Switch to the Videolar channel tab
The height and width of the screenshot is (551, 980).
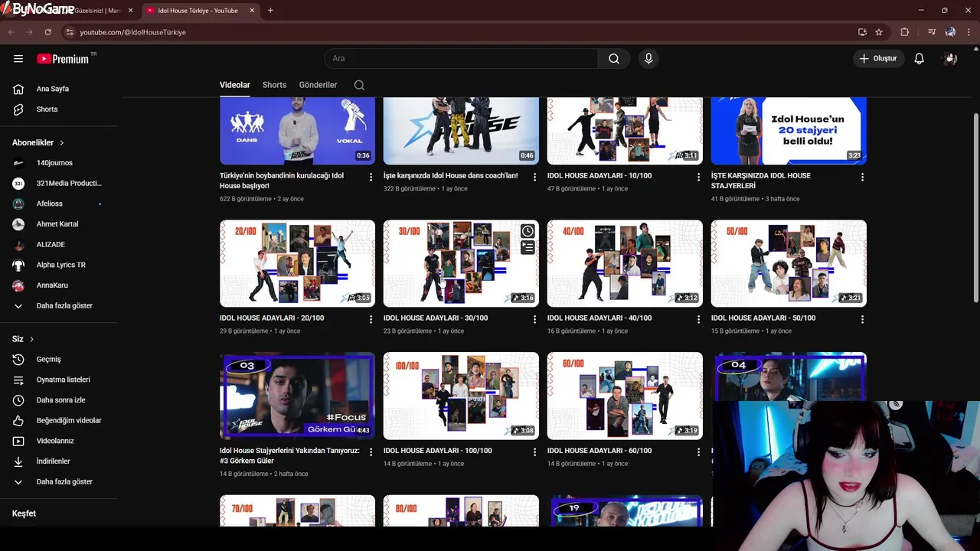[x=235, y=85]
